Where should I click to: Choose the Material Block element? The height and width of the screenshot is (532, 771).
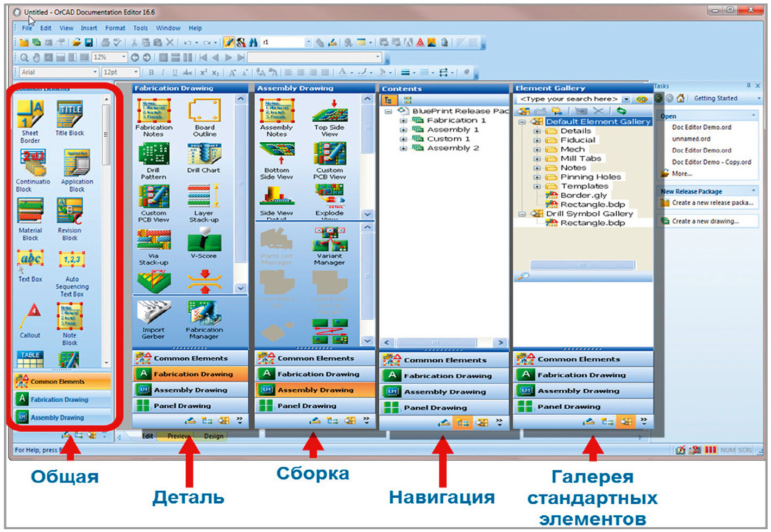tap(30, 219)
